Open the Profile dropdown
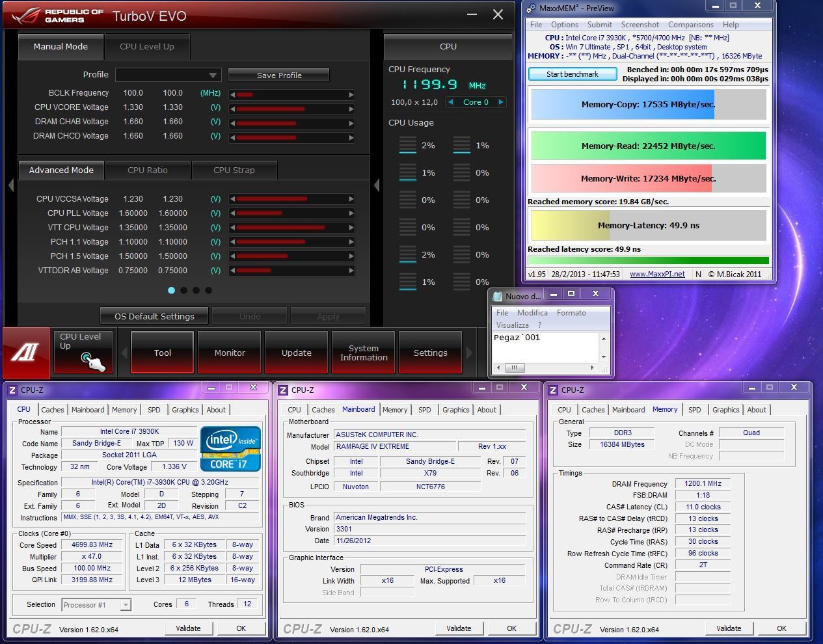Viewport: 823px width, 644px height. [169, 75]
